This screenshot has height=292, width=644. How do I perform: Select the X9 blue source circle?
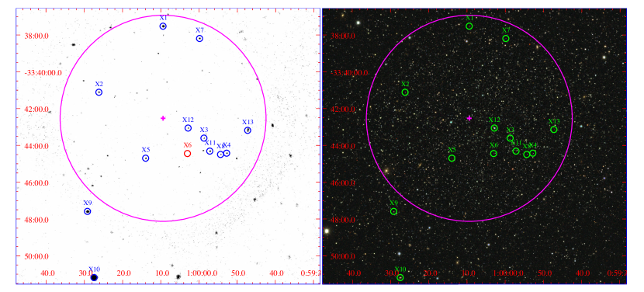point(88,211)
